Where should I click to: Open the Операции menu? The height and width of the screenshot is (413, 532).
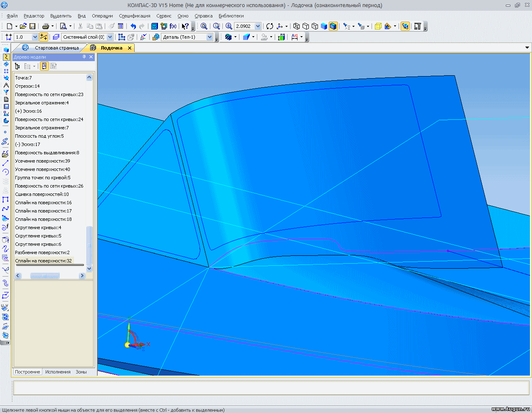102,16
